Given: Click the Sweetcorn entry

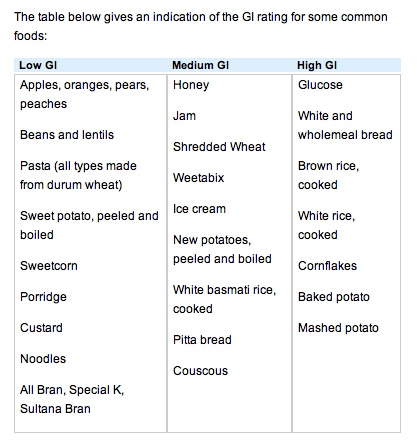Looking at the screenshot, I should [49, 266].
